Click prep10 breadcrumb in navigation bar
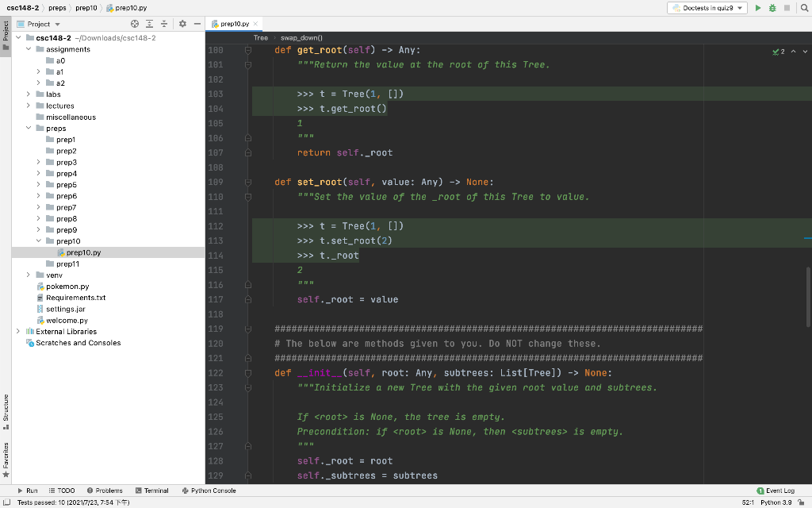Viewport: 812px width, 508px height. (x=86, y=8)
